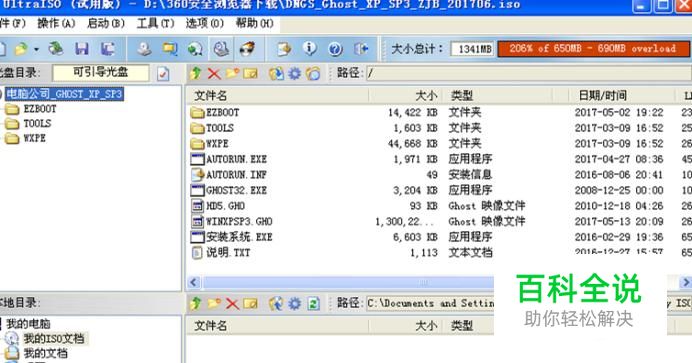Expand the Open button's dropdown arrow
Image resolution: width=692 pixels, height=363 pixels.
[x=37, y=49]
